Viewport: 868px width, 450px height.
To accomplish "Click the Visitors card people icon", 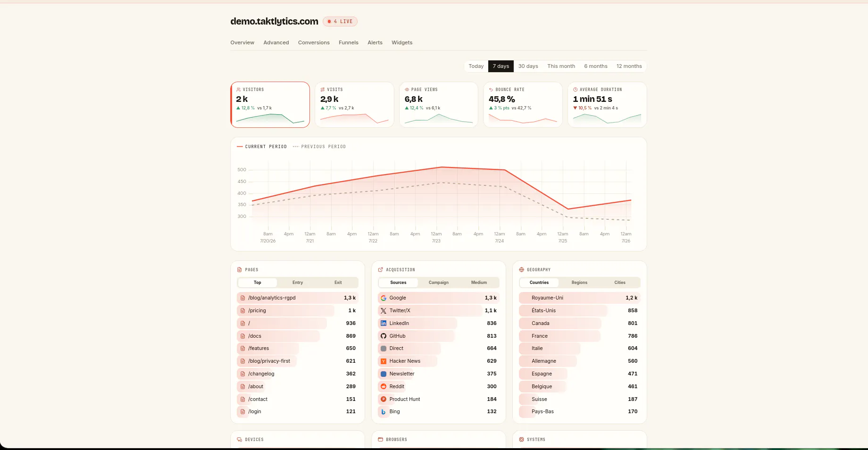I will coord(239,90).
